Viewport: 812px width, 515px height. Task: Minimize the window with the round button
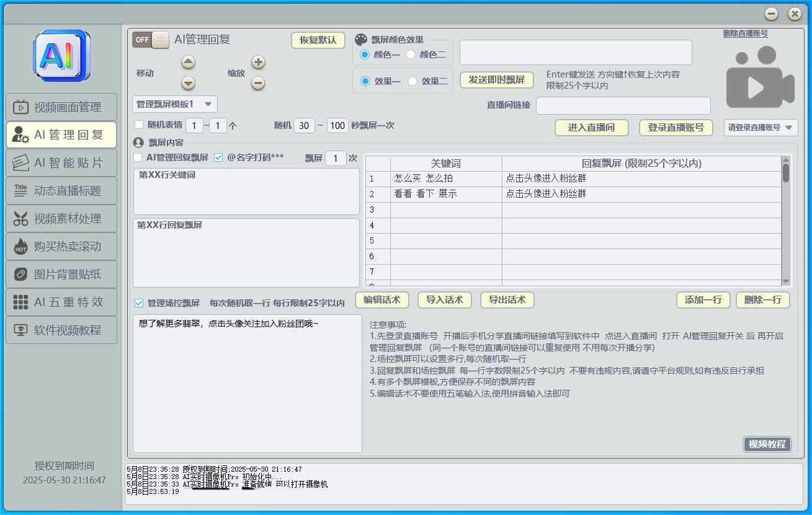click(772, 14)
